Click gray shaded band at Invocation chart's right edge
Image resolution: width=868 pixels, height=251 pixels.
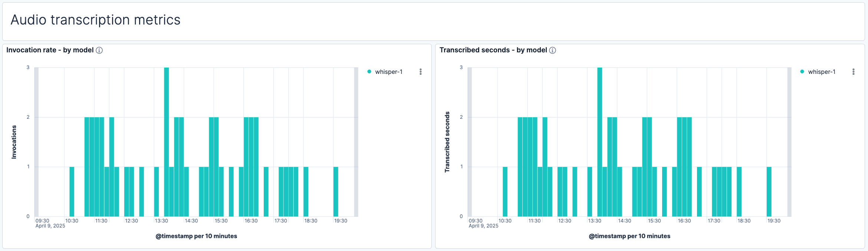[x=356, y=141]
